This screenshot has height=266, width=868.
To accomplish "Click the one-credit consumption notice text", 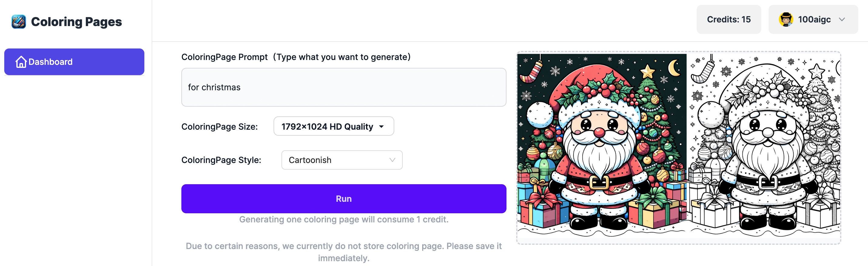I will point(344,219).
